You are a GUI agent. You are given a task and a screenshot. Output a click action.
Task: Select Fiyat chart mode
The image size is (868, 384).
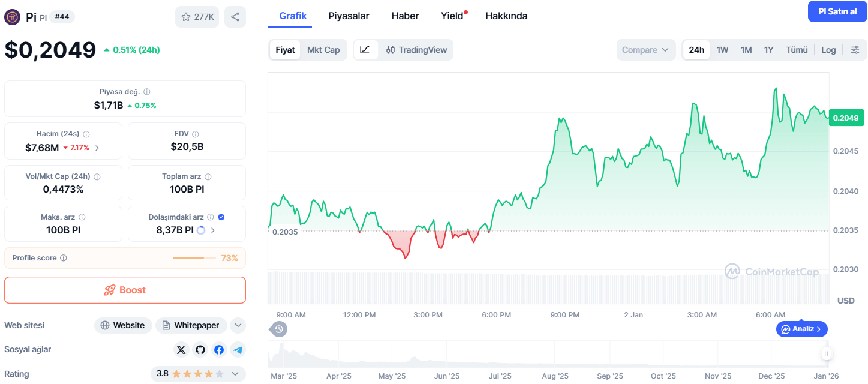coord(285,50)
